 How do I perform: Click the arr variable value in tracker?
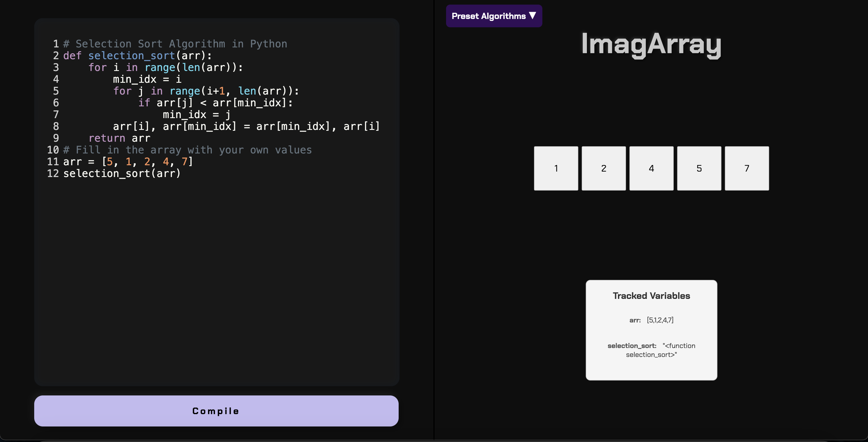tap(660, 320)
